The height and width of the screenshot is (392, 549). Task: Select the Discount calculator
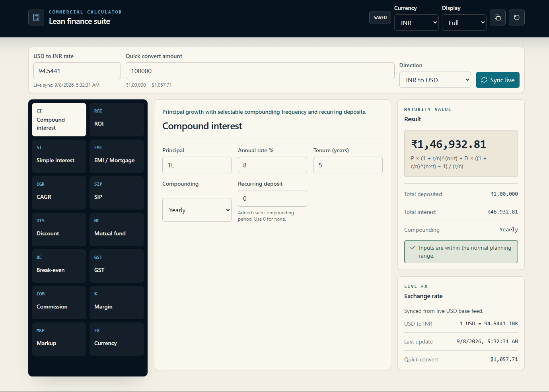point(59,229)
